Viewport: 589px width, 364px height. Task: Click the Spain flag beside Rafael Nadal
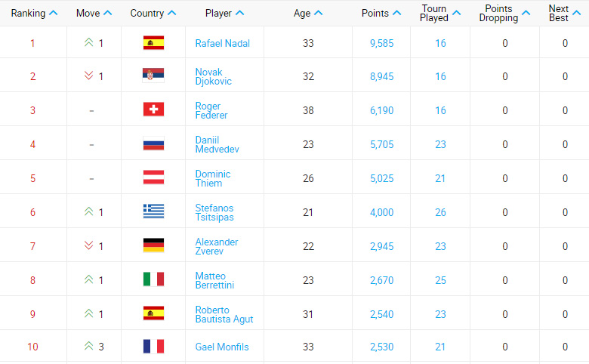[x=153, y=43]
